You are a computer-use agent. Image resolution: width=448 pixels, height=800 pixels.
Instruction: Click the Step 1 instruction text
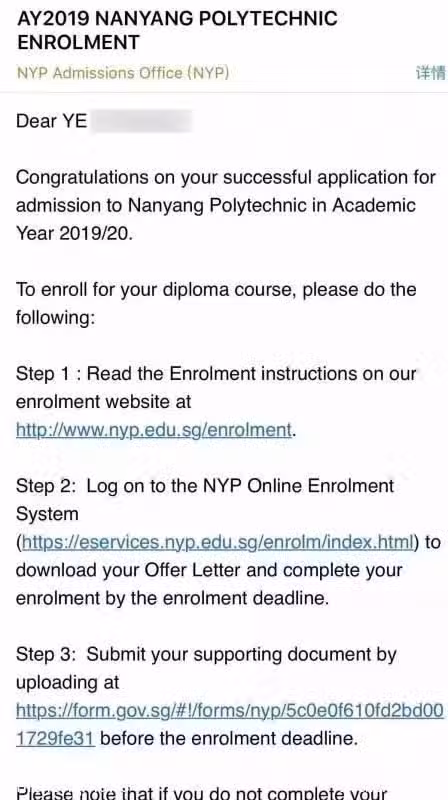[x=216, y=388]
